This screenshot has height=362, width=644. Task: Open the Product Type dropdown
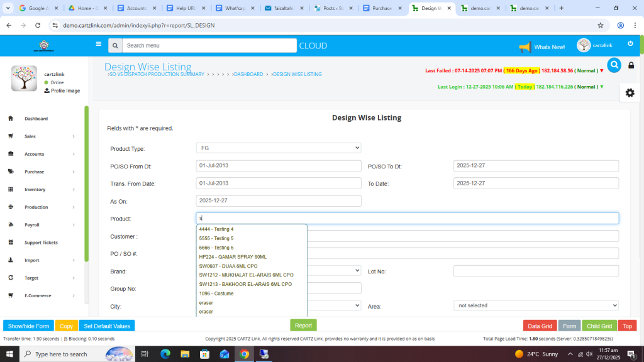point(279,148)
